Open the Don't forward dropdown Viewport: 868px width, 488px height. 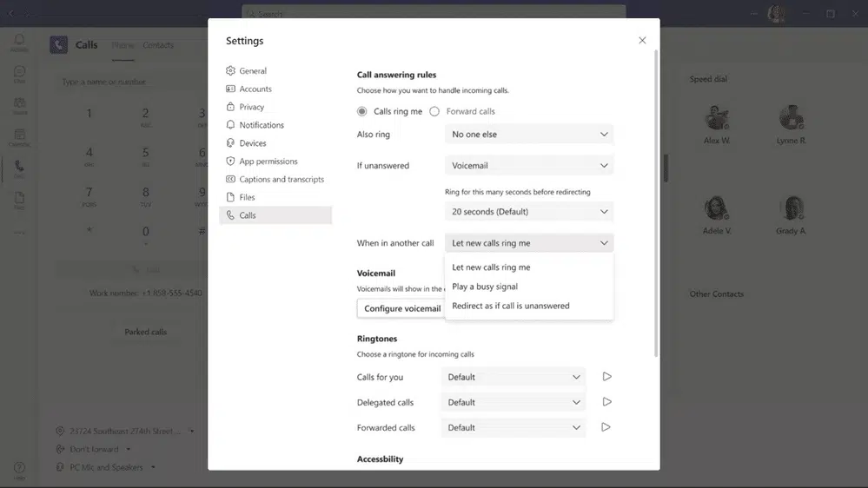pos(94,449)
